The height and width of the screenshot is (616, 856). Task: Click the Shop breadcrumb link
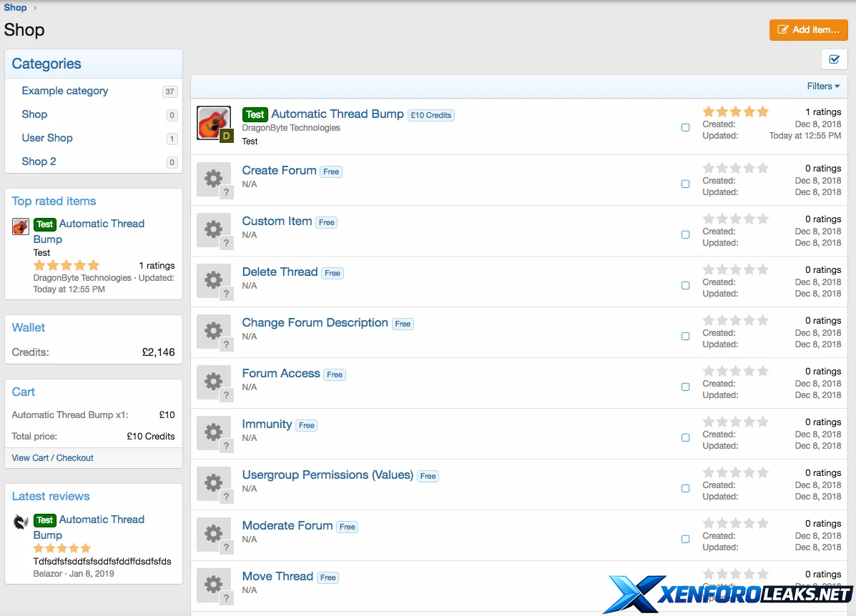[15, 8]
